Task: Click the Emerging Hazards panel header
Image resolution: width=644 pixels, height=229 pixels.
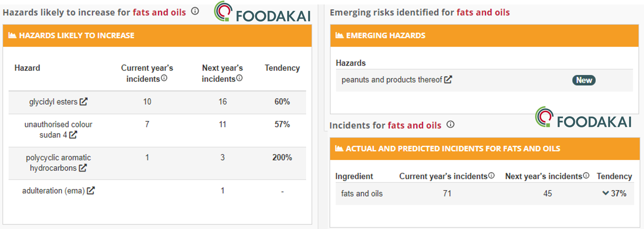Action: click(484, 35)
